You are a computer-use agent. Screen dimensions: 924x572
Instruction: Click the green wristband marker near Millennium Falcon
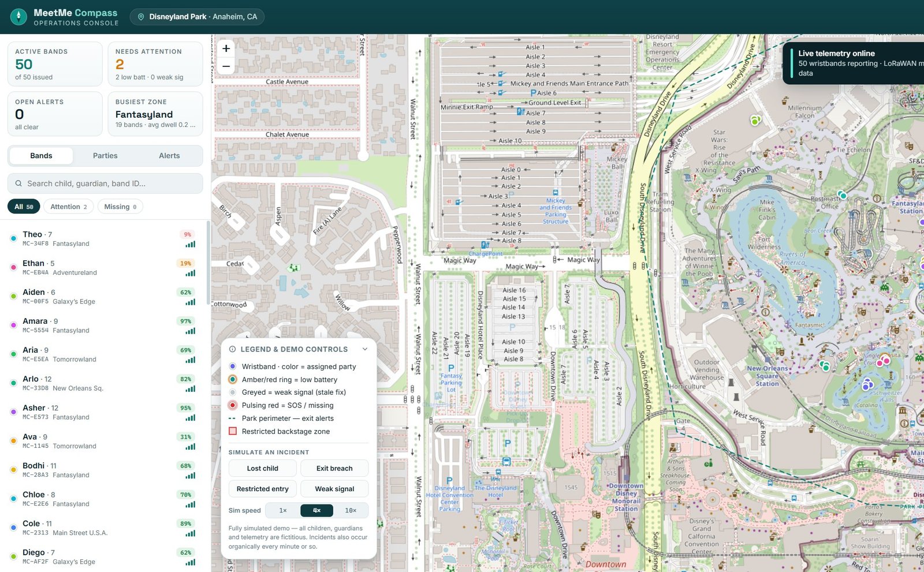(754, 121)
